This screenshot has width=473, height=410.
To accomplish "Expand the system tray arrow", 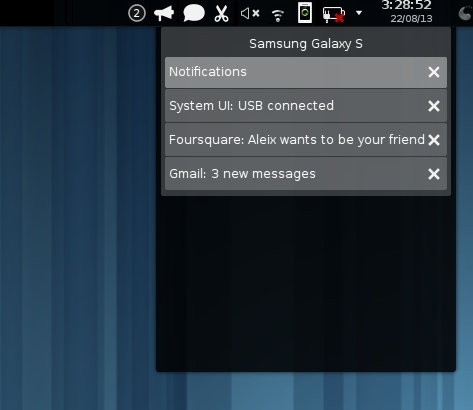I will [359, 13].
